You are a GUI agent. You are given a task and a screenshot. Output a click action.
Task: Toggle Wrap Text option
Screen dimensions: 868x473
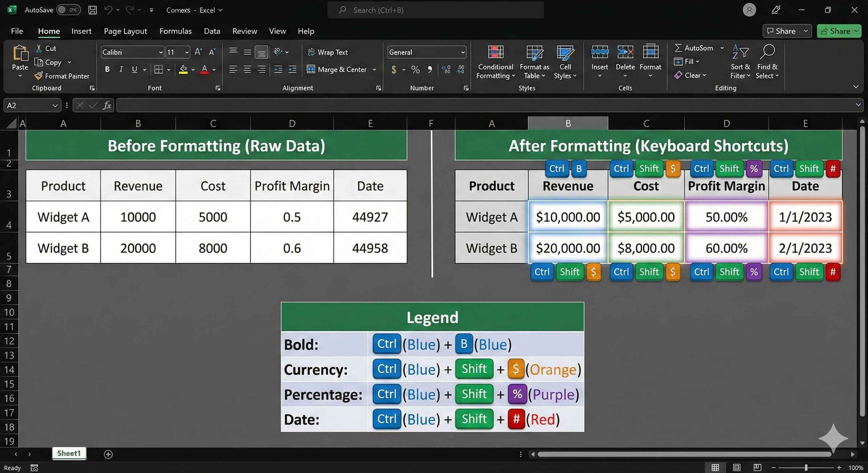(328, 52)
